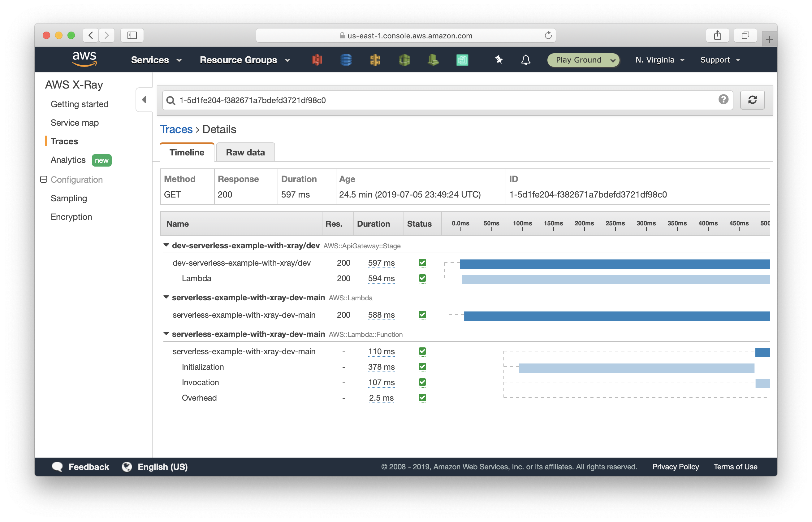Toggle status checkbox for Lambda row
The height and width of the screenshot is (522, 812).
(x=422, y=278)
